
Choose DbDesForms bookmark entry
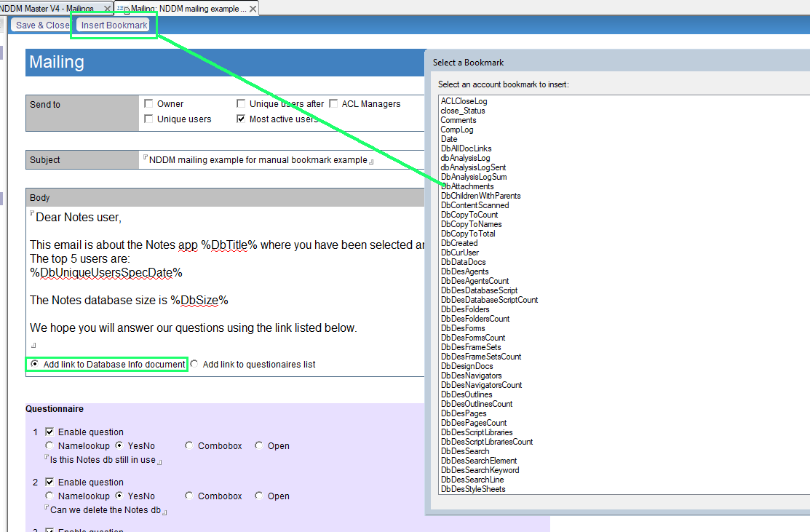pos(462,328)
